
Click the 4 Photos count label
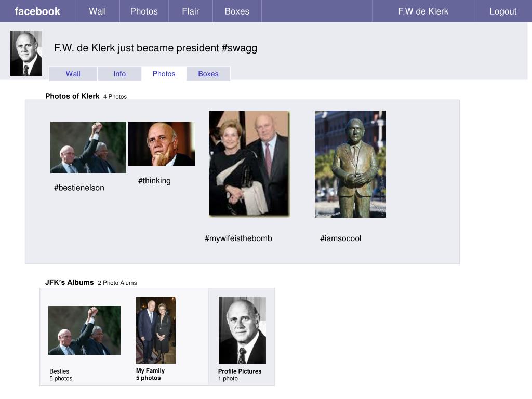click(x=115, y=96)
